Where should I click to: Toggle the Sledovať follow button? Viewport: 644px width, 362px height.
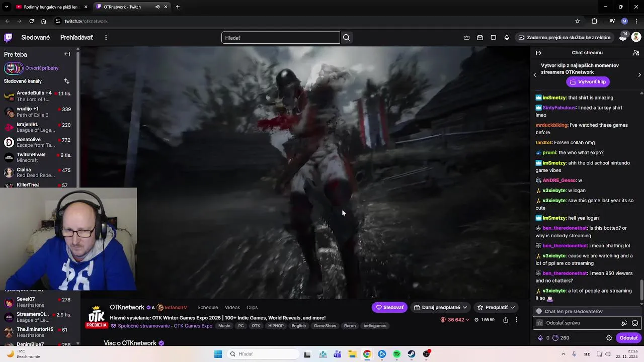coord(389,307)
